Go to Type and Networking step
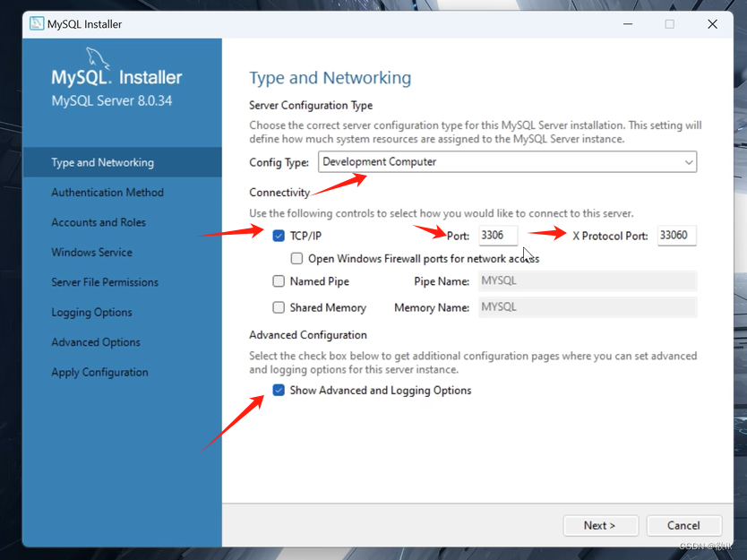747x560 pixels. (x=122, y=162)
